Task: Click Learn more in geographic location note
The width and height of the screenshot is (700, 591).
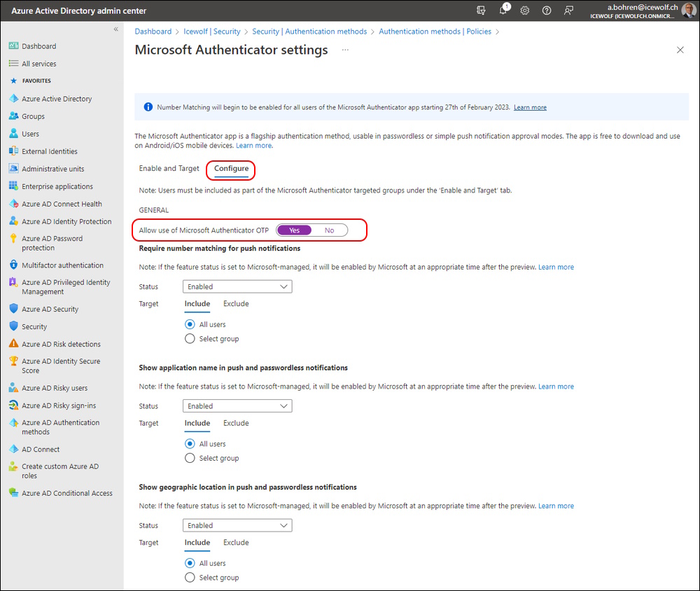Action: point(556,506)
